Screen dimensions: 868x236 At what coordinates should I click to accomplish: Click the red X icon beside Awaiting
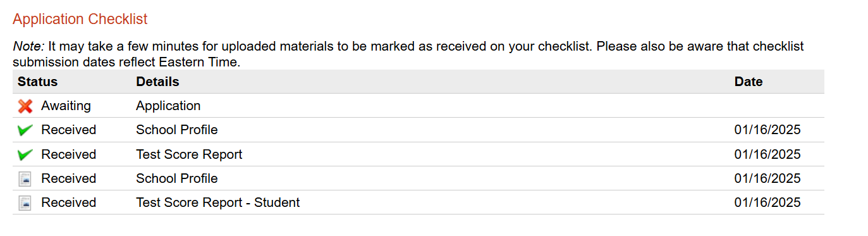[x=25, y=106]
